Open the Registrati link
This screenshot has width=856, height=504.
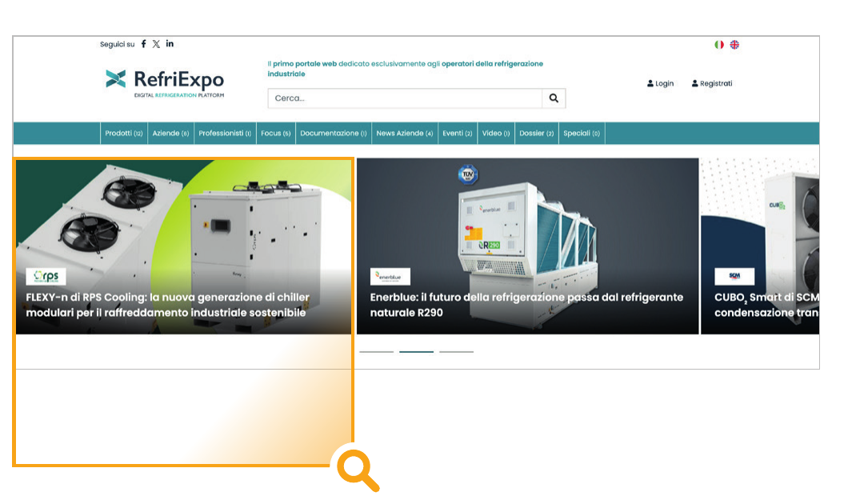712,83
